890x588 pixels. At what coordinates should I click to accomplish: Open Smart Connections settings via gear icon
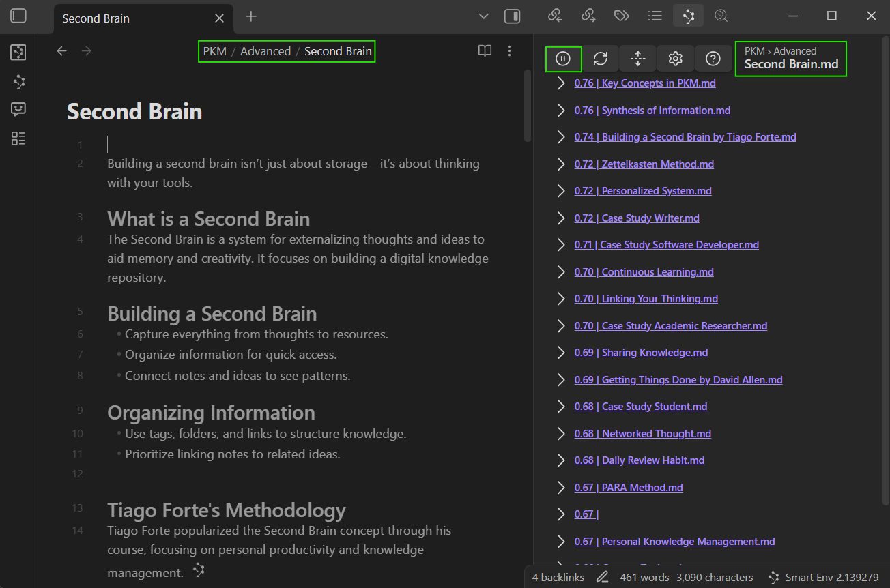(676, 59)
